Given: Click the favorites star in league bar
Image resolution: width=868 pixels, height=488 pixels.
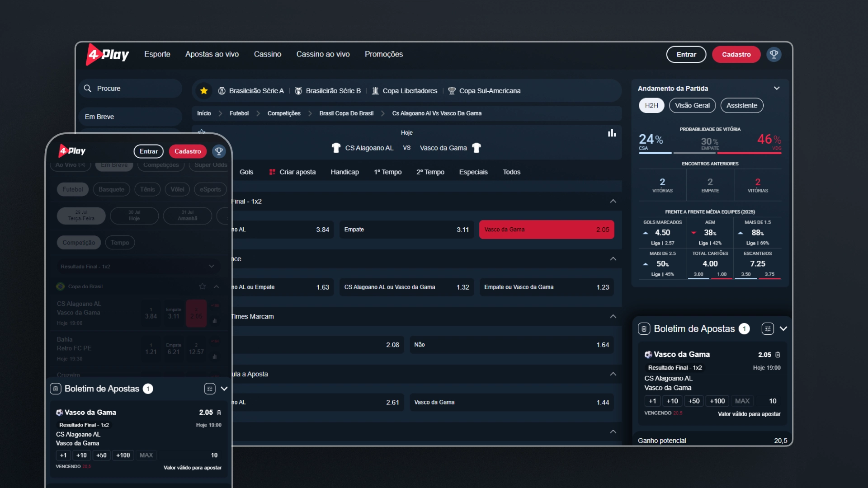Looking at the screenshot, I should pyautogui.click(x=204, y=91).
